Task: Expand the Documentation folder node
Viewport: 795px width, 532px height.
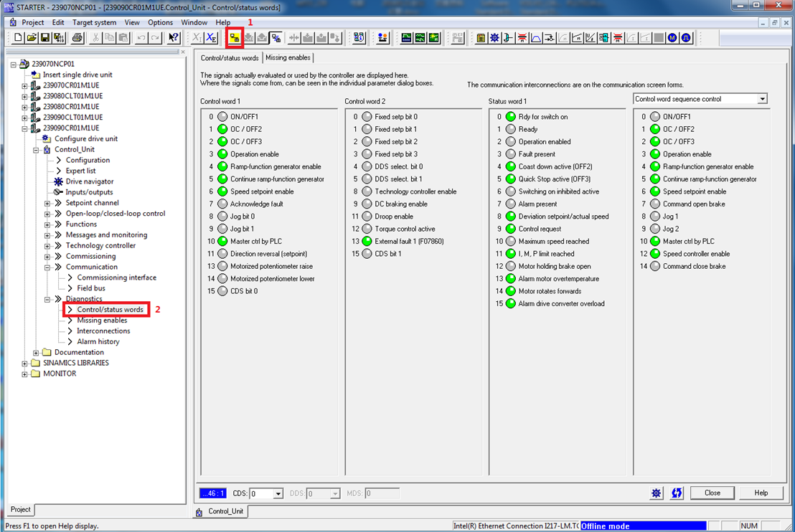Action: [x=37, y=353]
